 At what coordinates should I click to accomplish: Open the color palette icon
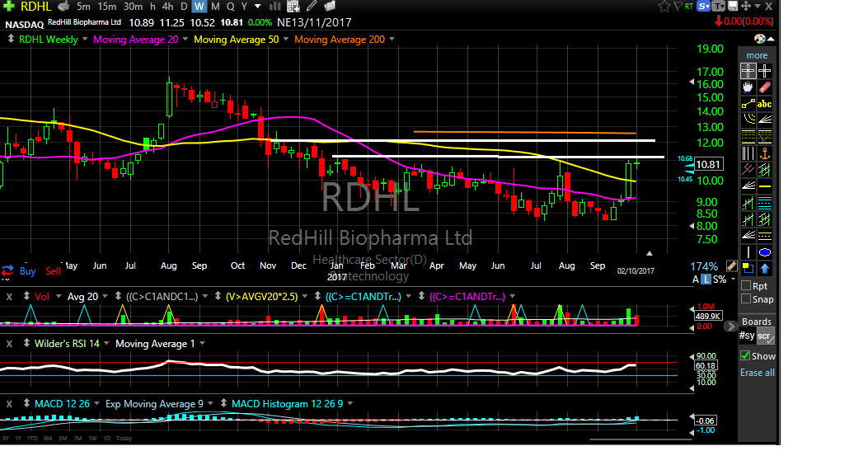click(760, 39)
